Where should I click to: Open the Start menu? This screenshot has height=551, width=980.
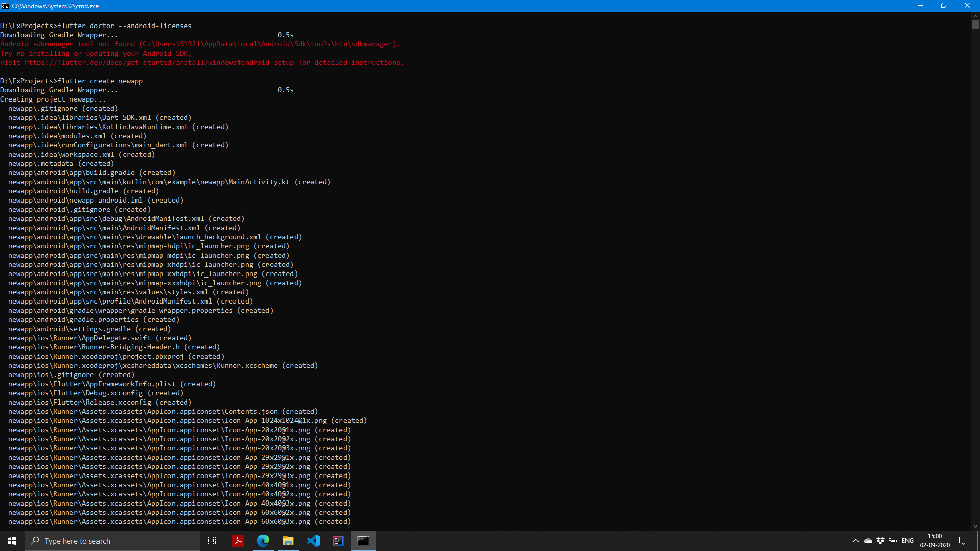(11, 541)
